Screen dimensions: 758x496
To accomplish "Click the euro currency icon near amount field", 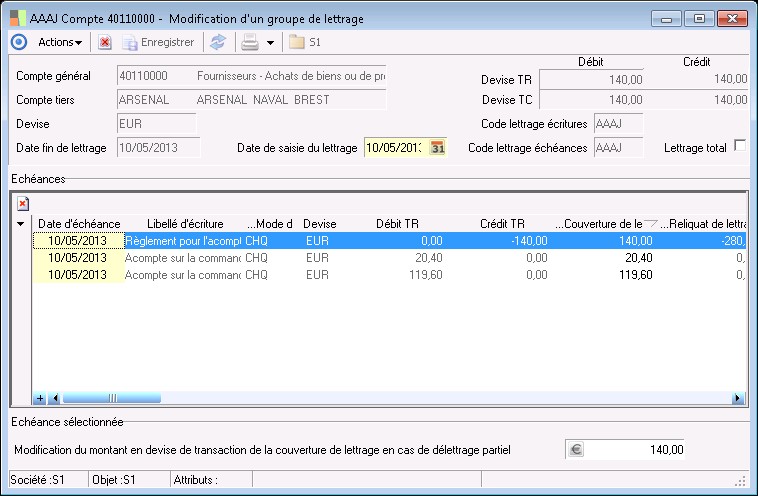I will [575, 450].
